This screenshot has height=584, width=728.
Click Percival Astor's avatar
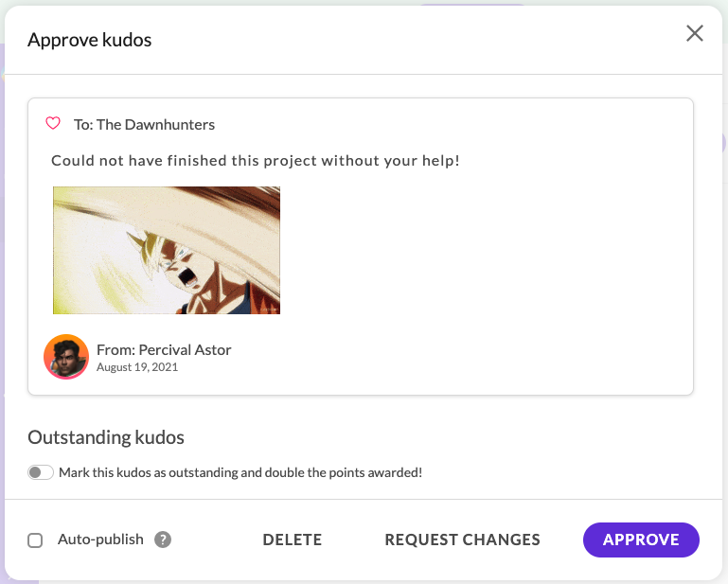66,357
